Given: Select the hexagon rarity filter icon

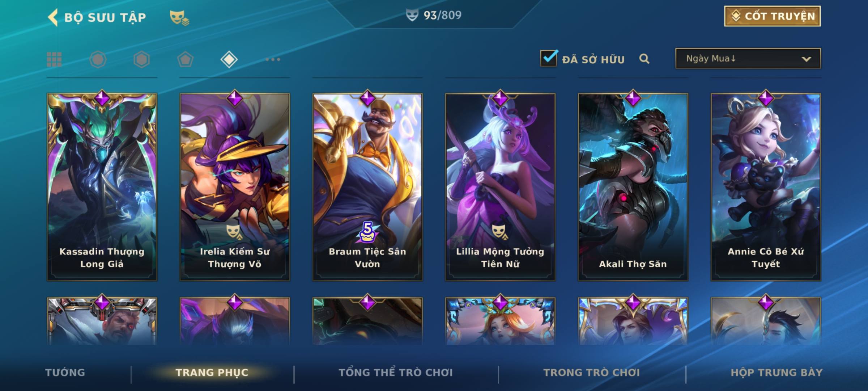Looking at the screenshot, I should [x=141, y=59].
